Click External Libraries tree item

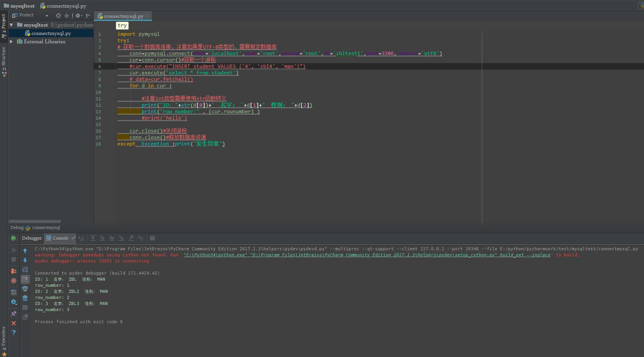click(44, 42)
